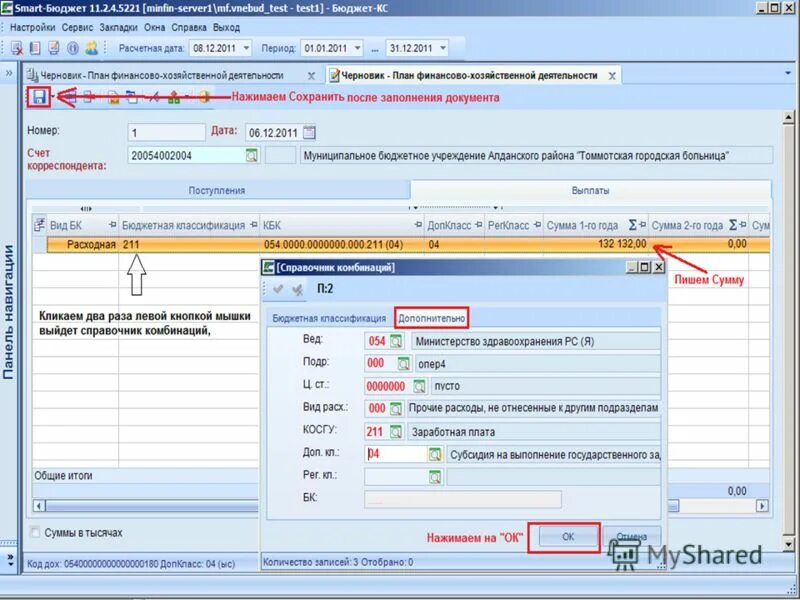Viewport: 800px width, 600px height.
Task: Click the БК input field in dialog
Action: (463, 499)
